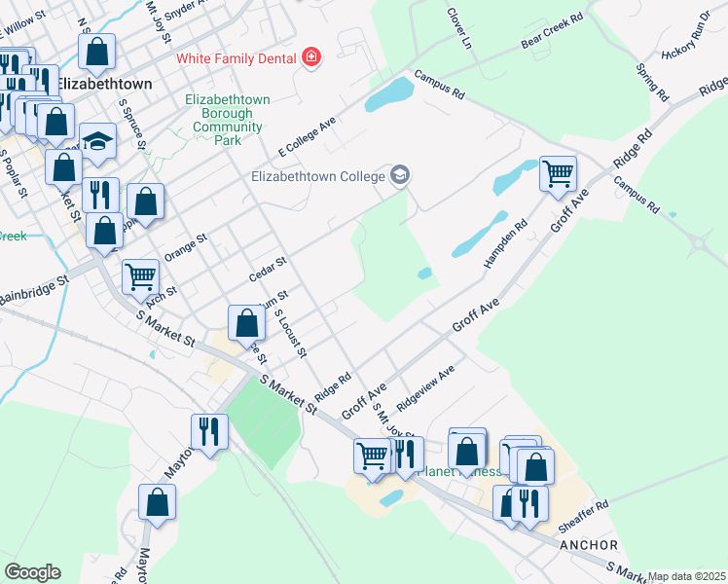Select front shopping bag marker above Sheaffer Rd restaurant
Screen dimensions: 728x584
(535, 468)
